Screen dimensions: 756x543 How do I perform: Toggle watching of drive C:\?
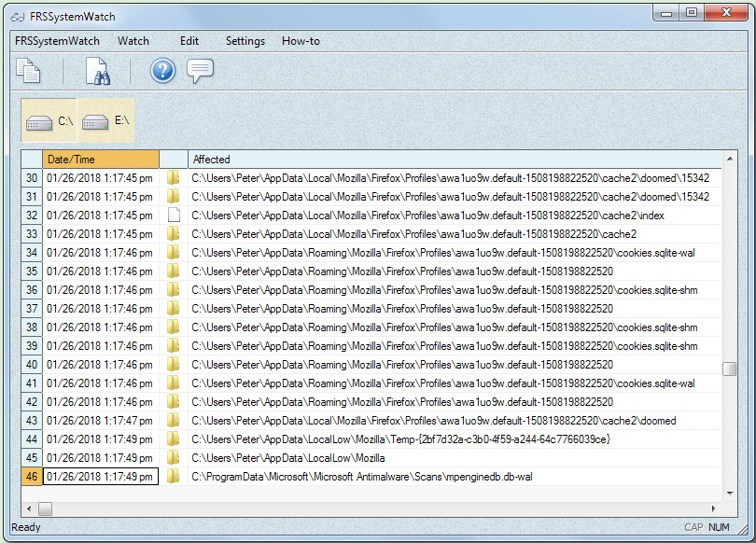49,120
